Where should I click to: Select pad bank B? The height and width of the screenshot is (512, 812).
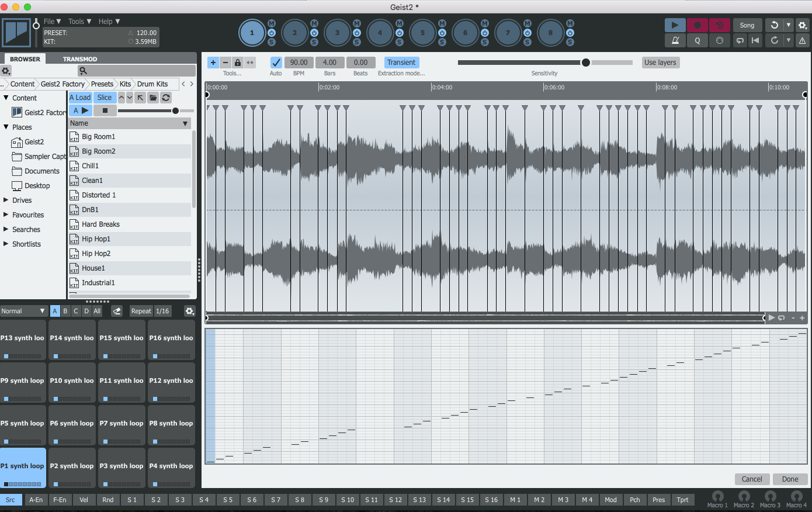(65, 311)
